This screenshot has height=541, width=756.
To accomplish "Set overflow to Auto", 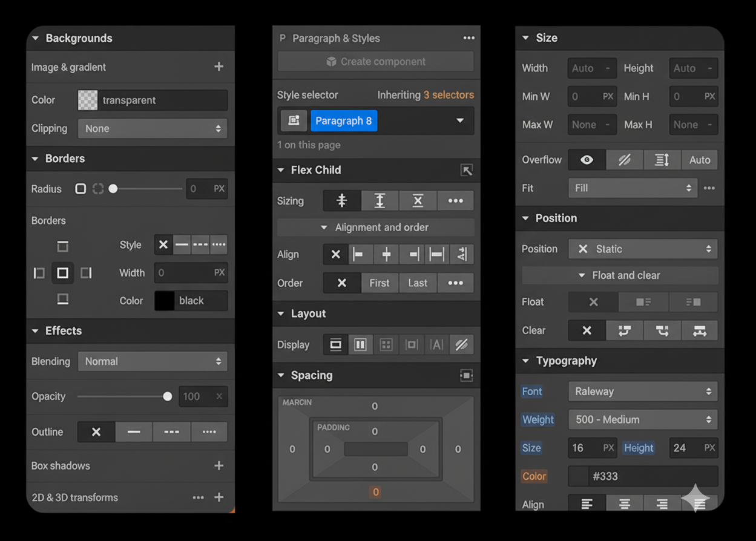I will pyautogui.click(x=699, y=160).
